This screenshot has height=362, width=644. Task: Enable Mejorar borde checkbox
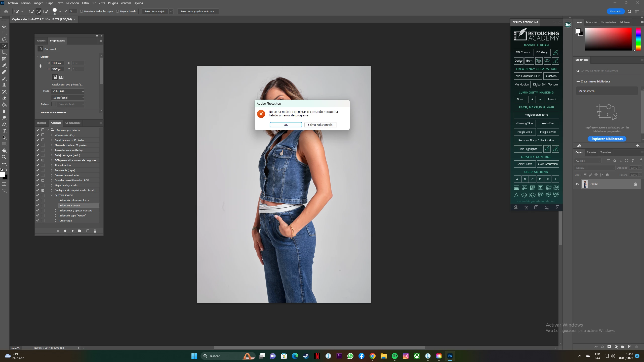117,11
